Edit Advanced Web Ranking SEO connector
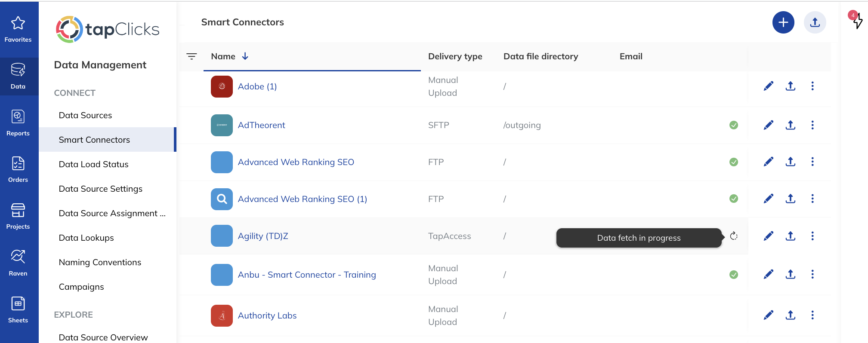This screenshot has width=868, height=343. click(x=769, y=162)
